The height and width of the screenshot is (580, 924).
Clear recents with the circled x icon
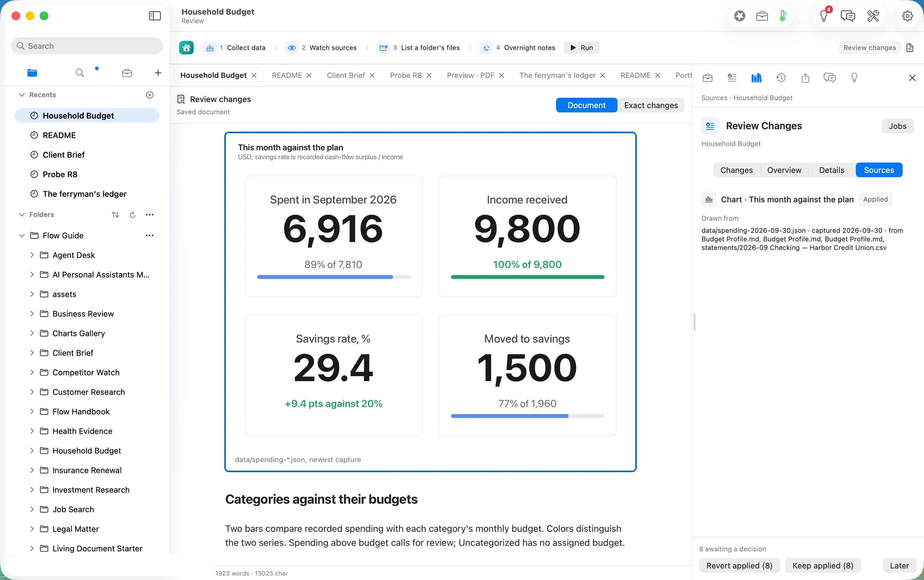150,95
